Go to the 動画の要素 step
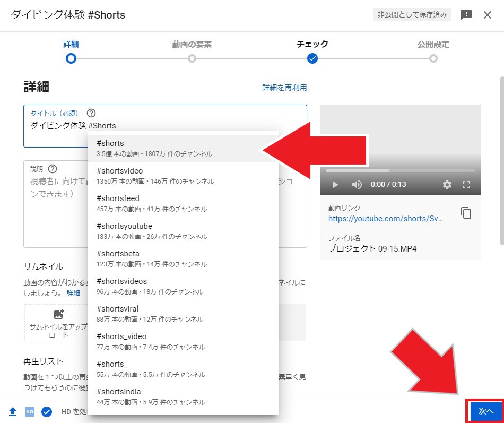 pyautogui.click(x=192, y=51)
